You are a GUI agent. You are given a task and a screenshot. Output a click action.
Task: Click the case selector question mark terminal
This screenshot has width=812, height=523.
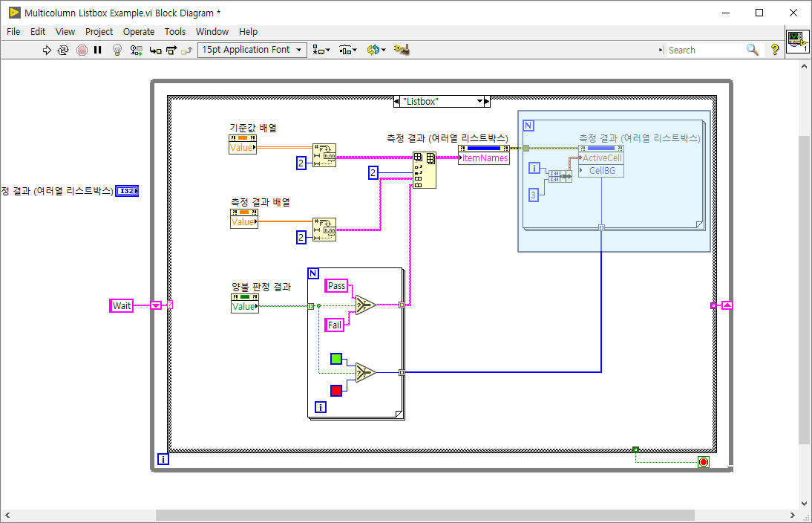pyautogui.click(x=170, y=305)
